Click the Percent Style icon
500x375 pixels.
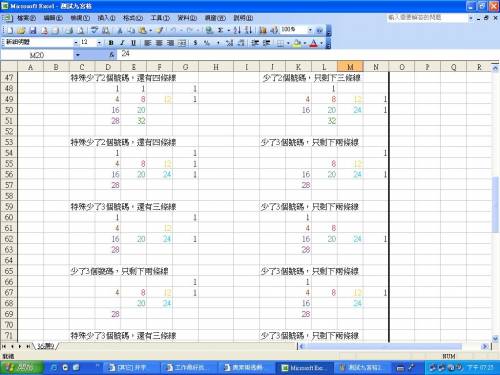pos(207,43)
